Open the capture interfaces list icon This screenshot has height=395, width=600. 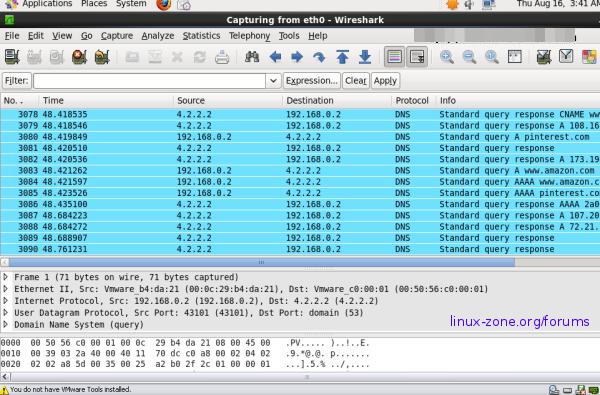[12, 57]
